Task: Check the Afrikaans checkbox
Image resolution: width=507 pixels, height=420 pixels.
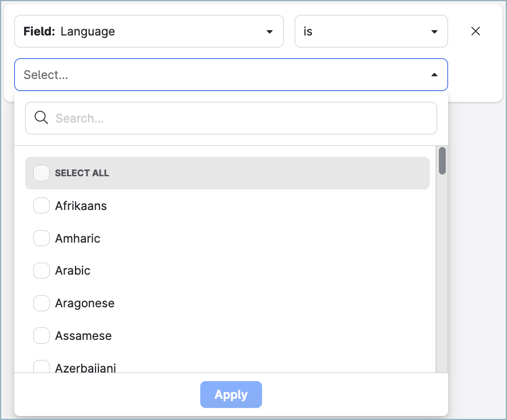Action: [x=41, y=205]
